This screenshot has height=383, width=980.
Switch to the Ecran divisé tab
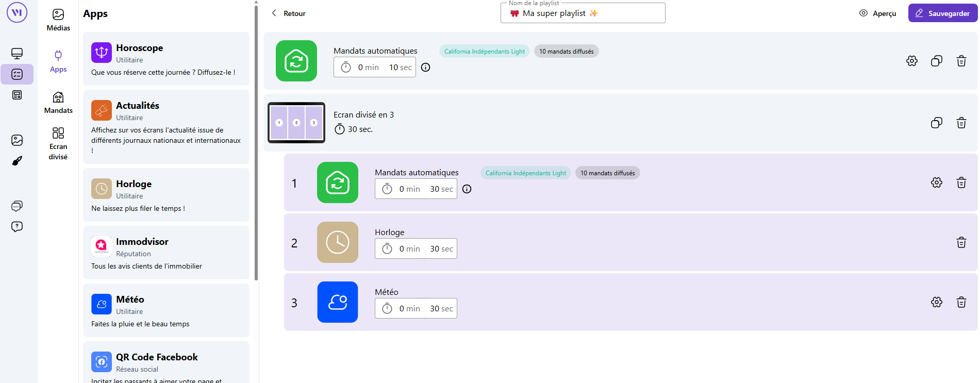coord(58,144)
